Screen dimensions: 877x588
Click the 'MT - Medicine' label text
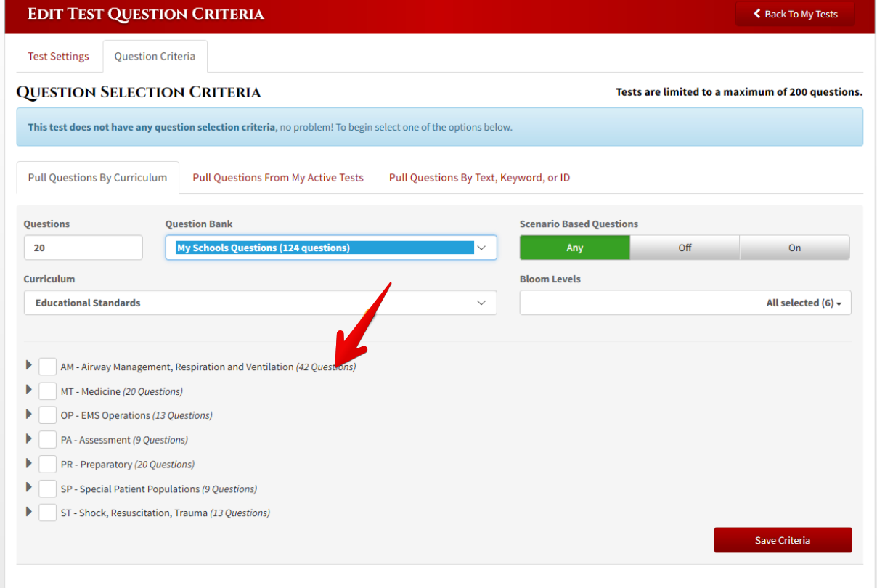90,391
